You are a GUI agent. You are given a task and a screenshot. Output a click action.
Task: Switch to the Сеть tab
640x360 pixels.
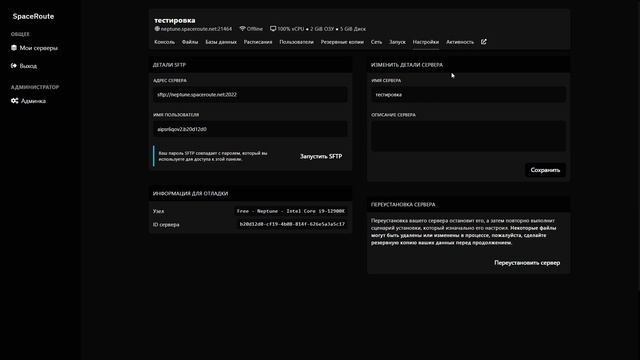(x=376, y=42)
